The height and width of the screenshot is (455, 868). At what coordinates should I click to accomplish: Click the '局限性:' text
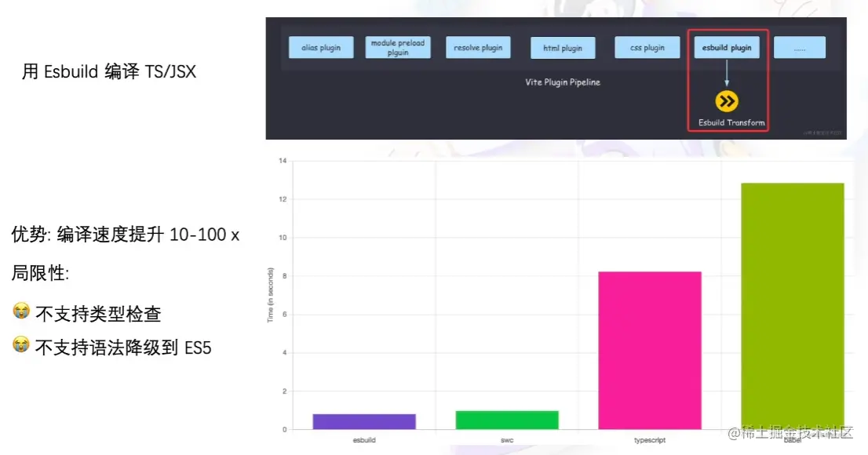[40, 273]
